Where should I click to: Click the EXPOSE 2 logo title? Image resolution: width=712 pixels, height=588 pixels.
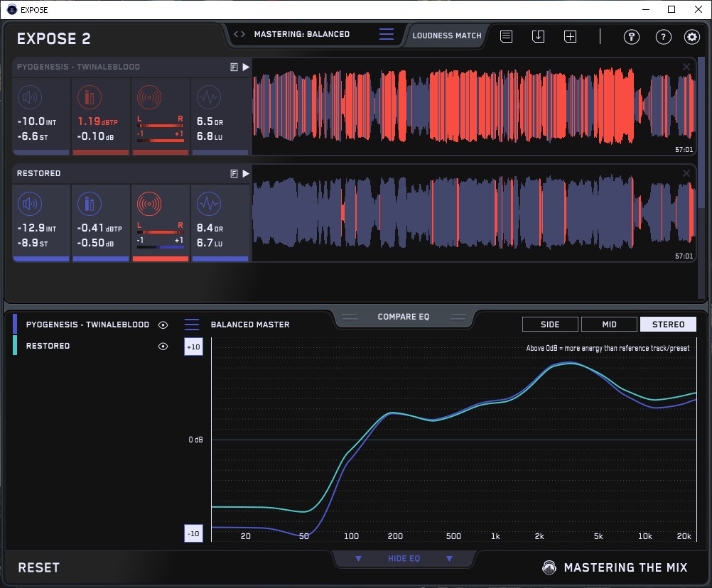(53, 38)
